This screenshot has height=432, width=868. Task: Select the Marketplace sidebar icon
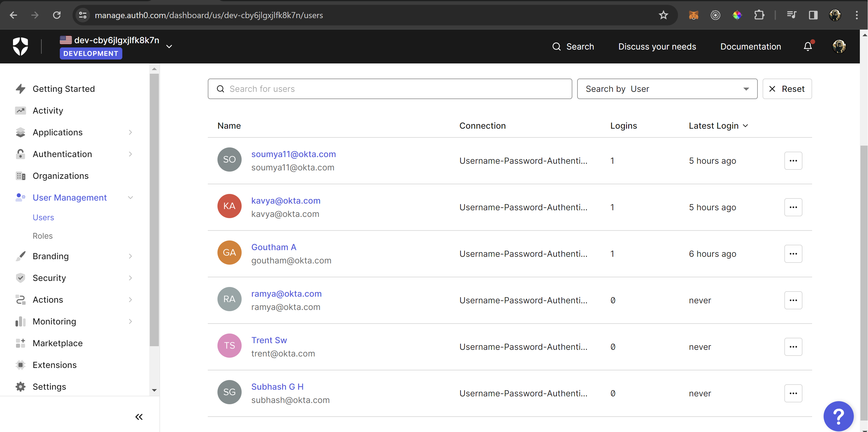21,343
